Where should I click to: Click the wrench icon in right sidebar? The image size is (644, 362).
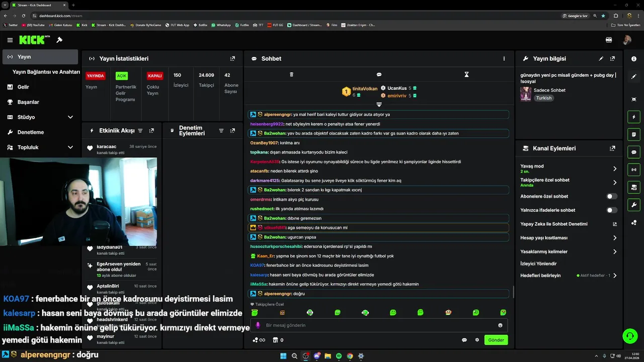(634, 205)
